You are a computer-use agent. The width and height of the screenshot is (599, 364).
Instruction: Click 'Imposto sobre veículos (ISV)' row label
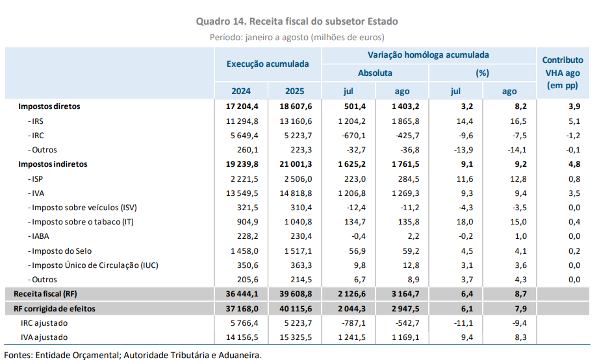[83, 207]
